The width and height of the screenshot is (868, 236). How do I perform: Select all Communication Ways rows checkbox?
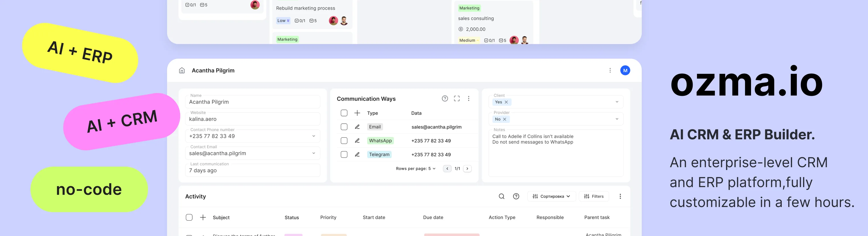click(344, 113)
